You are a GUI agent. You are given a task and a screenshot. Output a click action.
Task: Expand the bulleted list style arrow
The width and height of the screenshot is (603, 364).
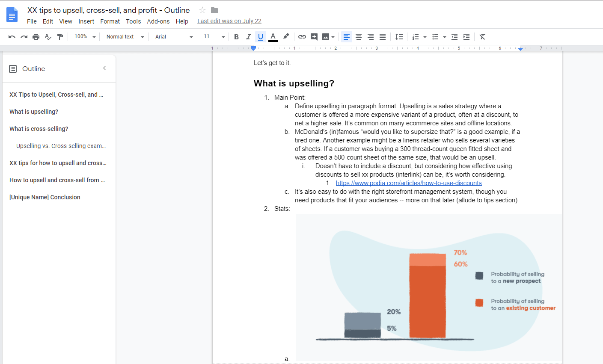(445, 37)
